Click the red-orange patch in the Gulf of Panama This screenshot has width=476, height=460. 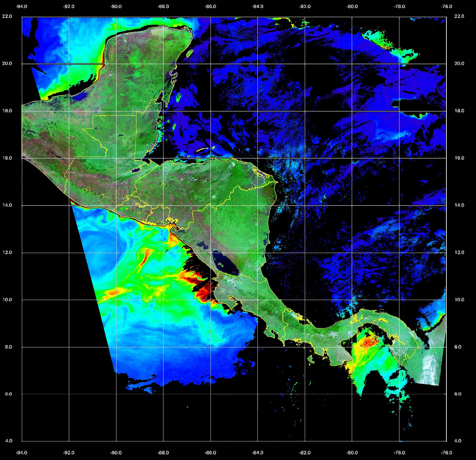[368, 341]
